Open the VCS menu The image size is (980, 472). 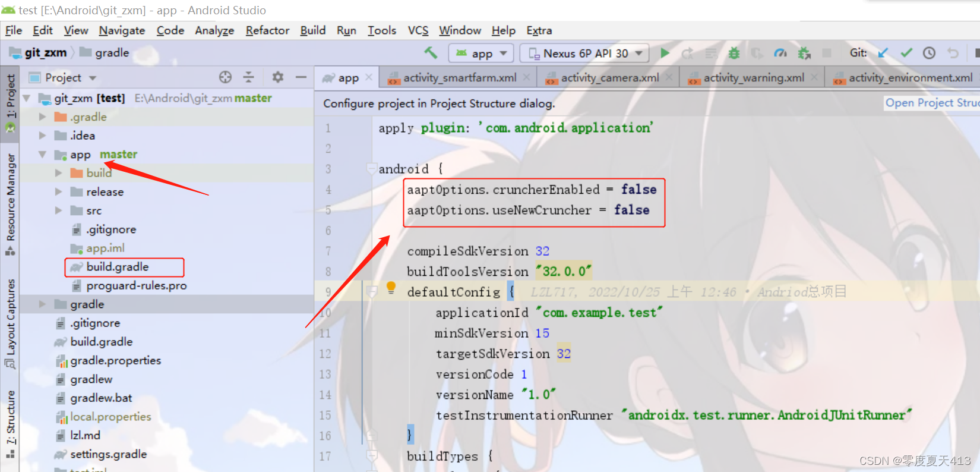418,30
